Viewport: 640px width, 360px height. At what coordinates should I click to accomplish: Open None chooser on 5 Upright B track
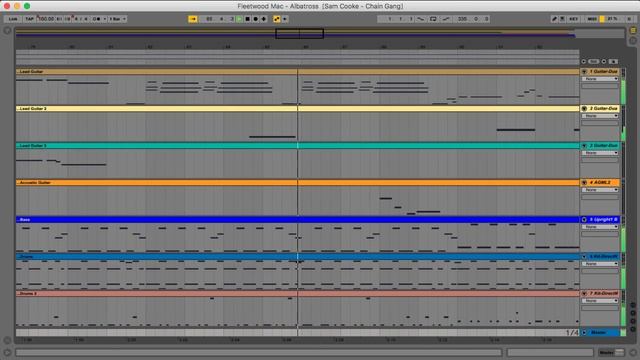pyautogui.click(x=600, y=227)
